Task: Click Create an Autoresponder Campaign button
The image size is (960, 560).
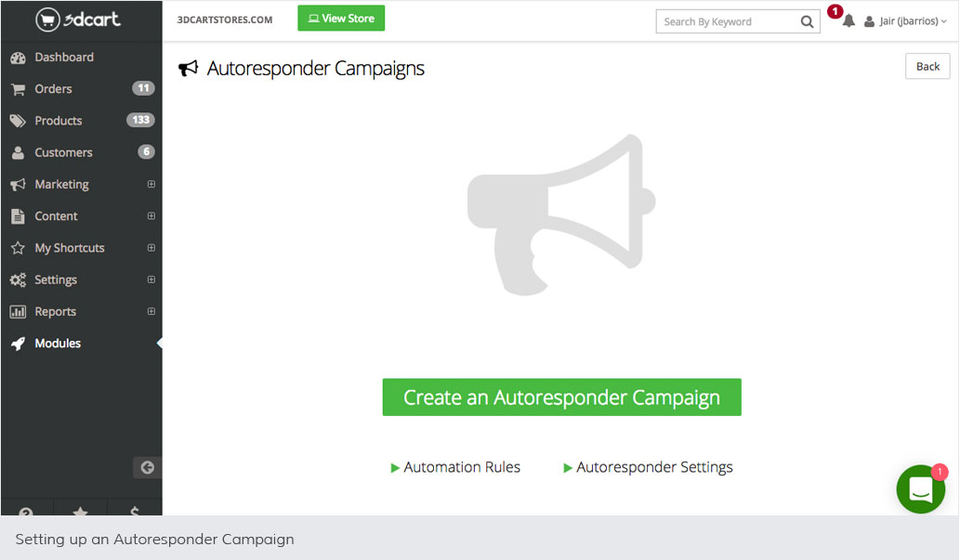Action: (561, 397)
